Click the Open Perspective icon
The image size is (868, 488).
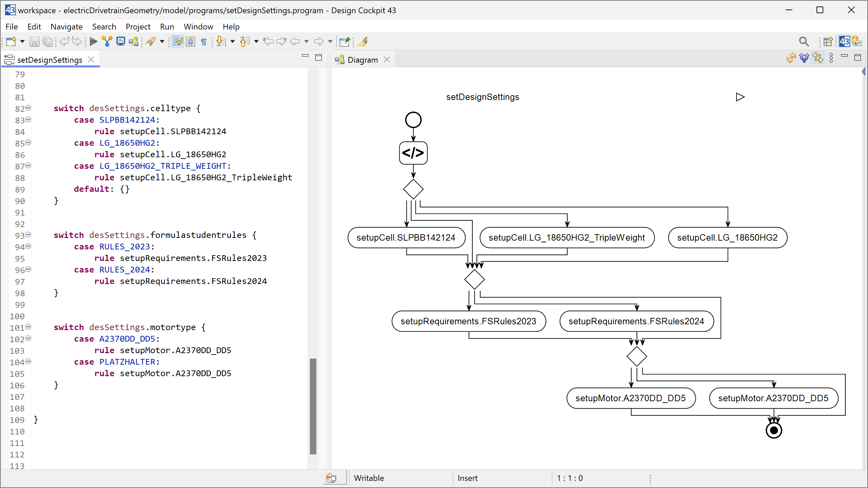pyautogui.click(x=828, y=41)
